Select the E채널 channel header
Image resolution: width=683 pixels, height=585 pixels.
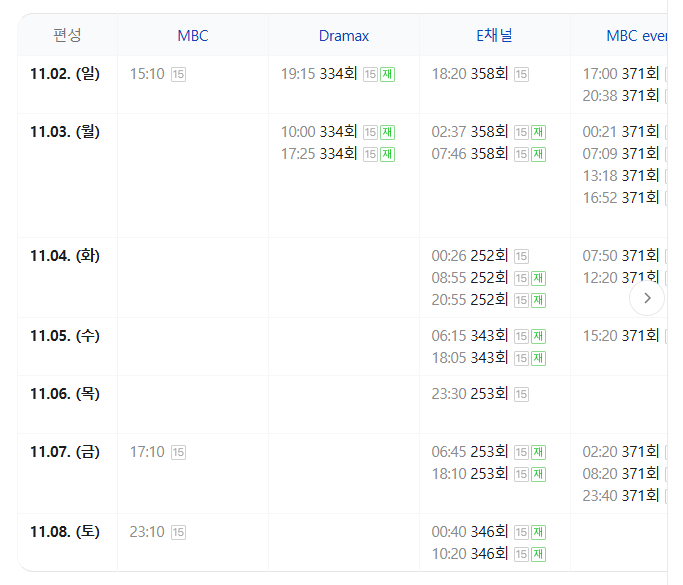494,36
